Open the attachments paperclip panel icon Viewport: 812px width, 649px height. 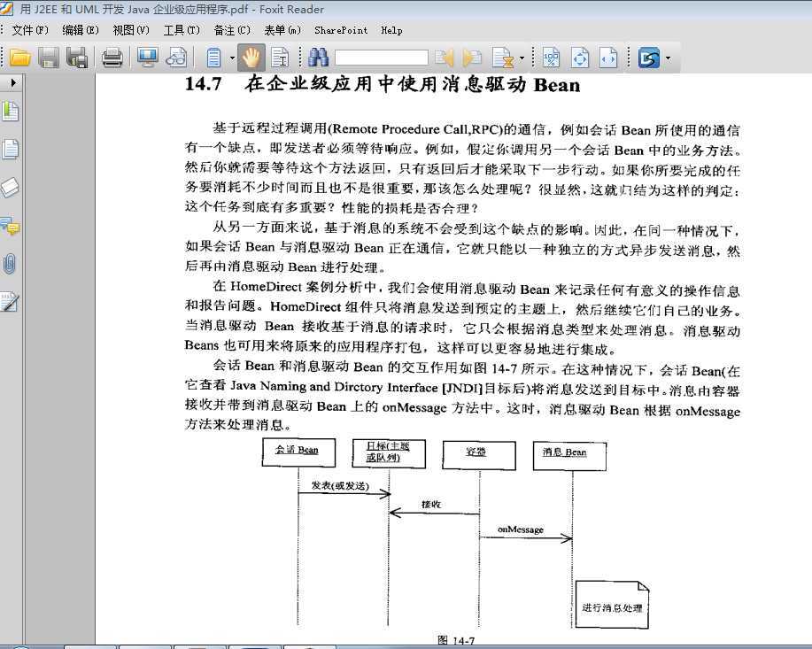point(11,264)
